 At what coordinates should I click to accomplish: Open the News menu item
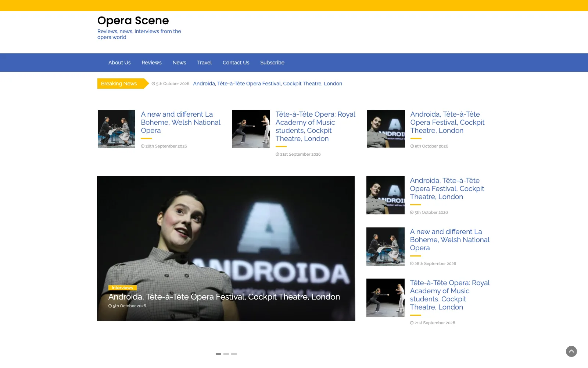179,63
